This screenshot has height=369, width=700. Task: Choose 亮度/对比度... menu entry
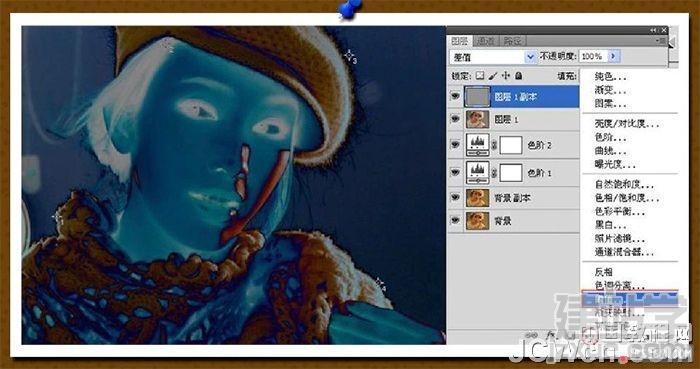tap(627, 123)
